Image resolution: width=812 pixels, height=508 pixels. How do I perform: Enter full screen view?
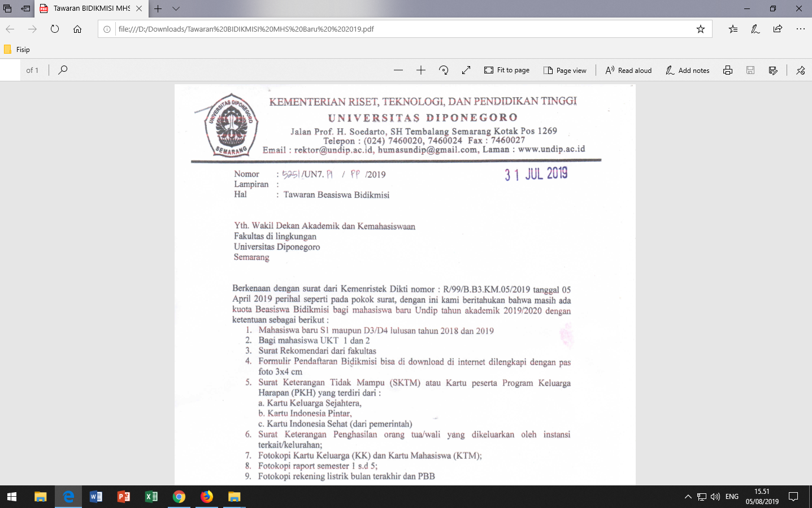pos(466,70)
